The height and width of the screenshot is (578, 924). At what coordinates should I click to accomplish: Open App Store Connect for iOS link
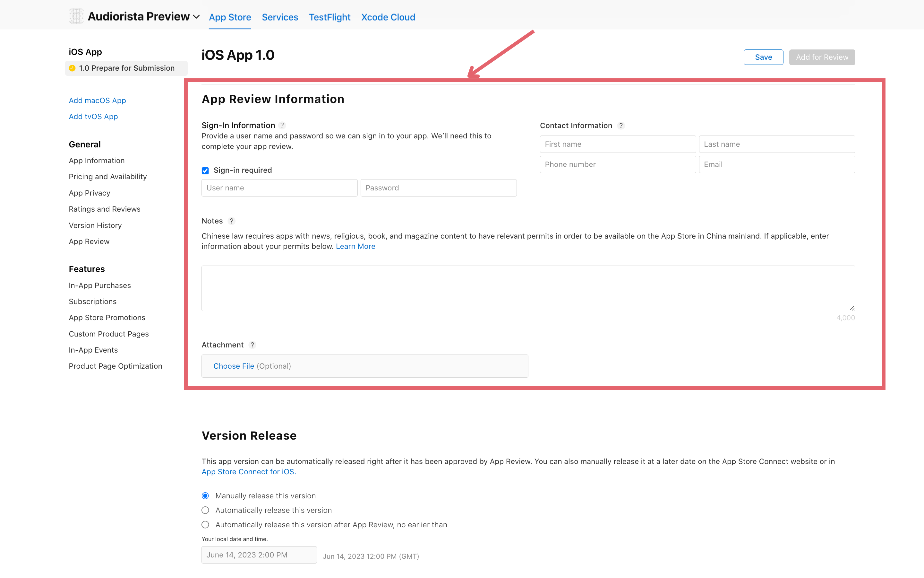[x=249, y=472]
